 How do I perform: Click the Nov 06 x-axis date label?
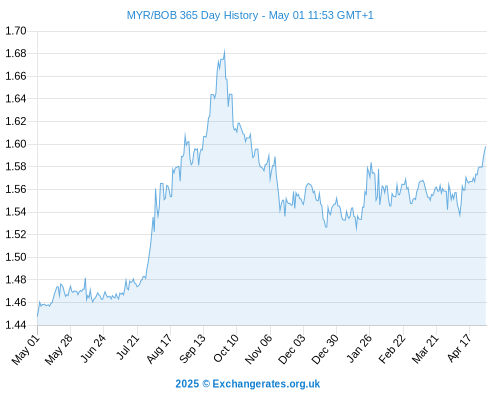coord(258,349)
